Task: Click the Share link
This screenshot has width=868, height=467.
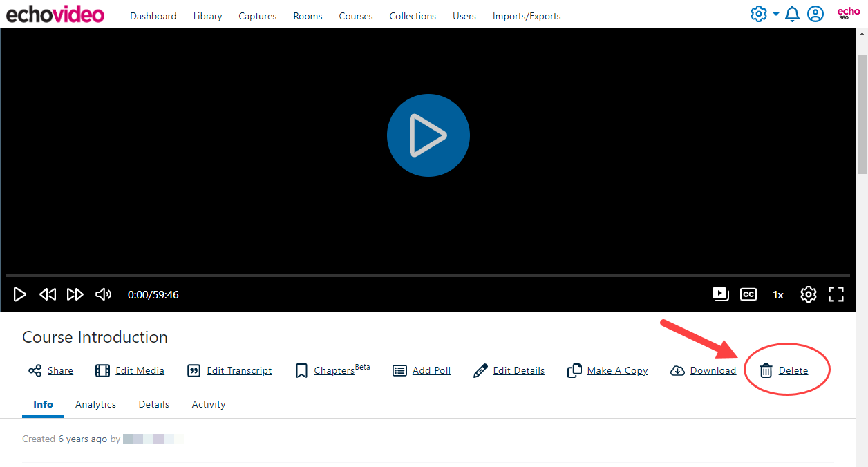Action: click(x=60, y=371)
